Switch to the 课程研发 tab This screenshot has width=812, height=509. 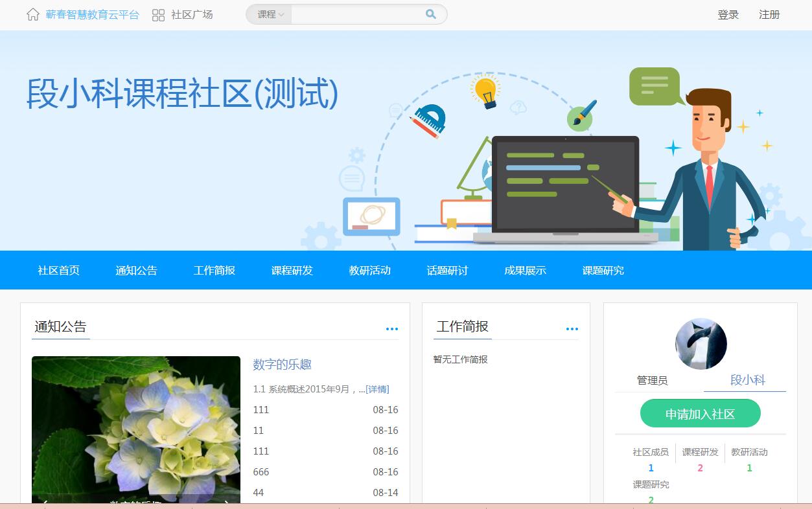pyautogui.click(x=292, y=271)
